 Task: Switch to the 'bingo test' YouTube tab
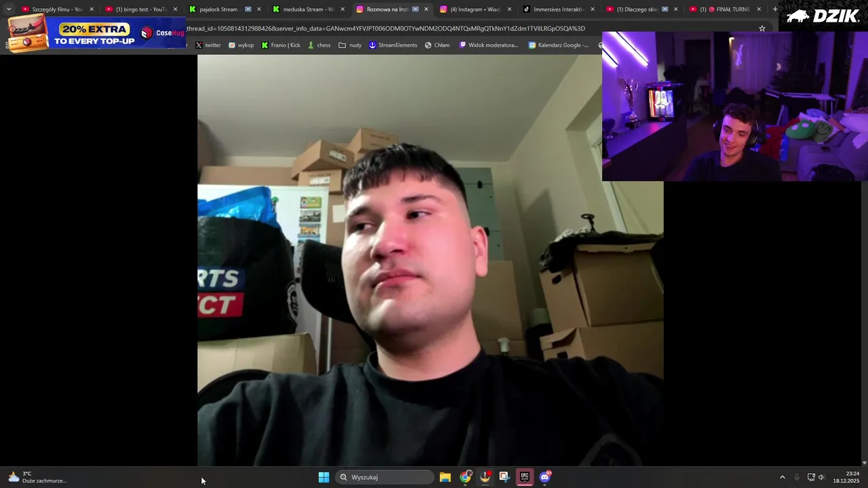141,9
